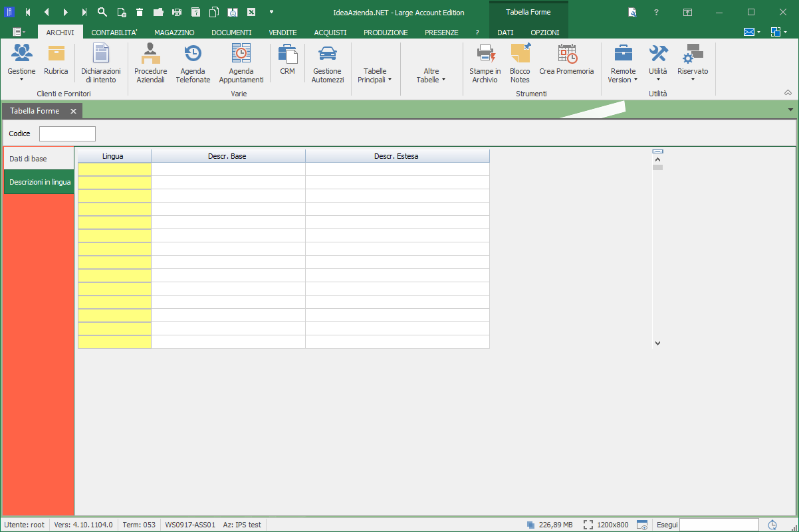Open Stampe in Archivio
799x532 pixels.
point(485,63)
